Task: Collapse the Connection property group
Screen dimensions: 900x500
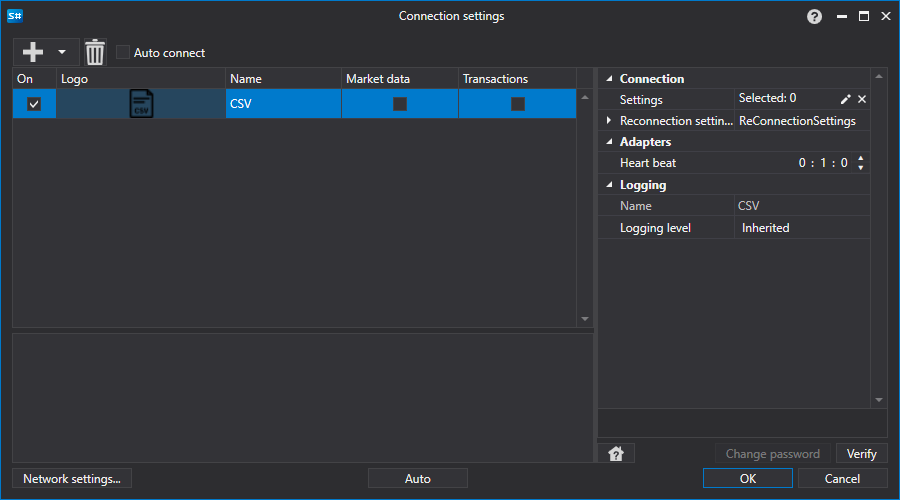Action: pos(609,79)
